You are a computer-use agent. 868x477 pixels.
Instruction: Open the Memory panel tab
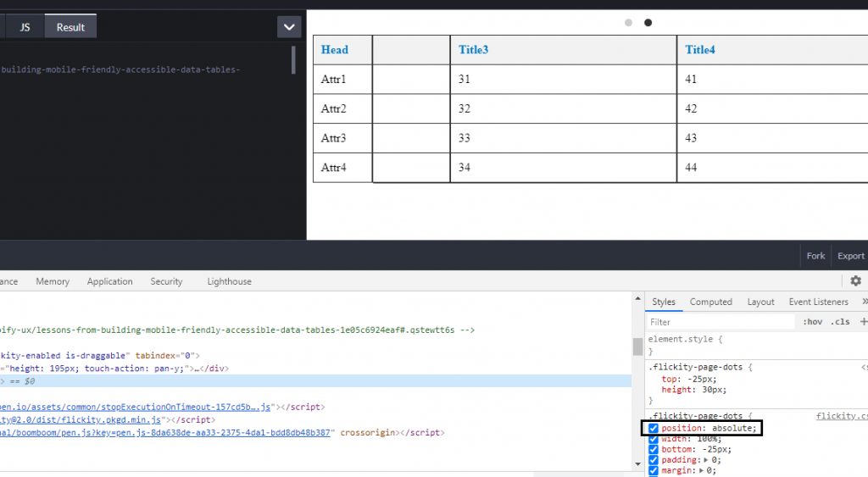[x=53, y=281]
